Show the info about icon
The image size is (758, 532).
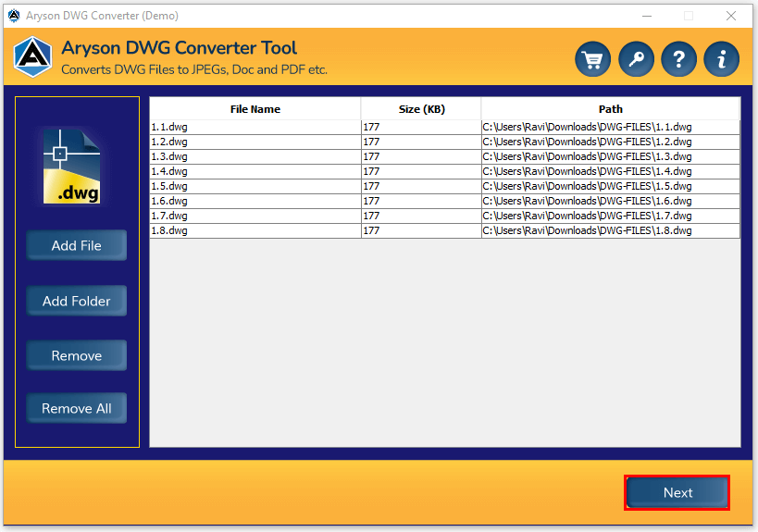point(721,59)
